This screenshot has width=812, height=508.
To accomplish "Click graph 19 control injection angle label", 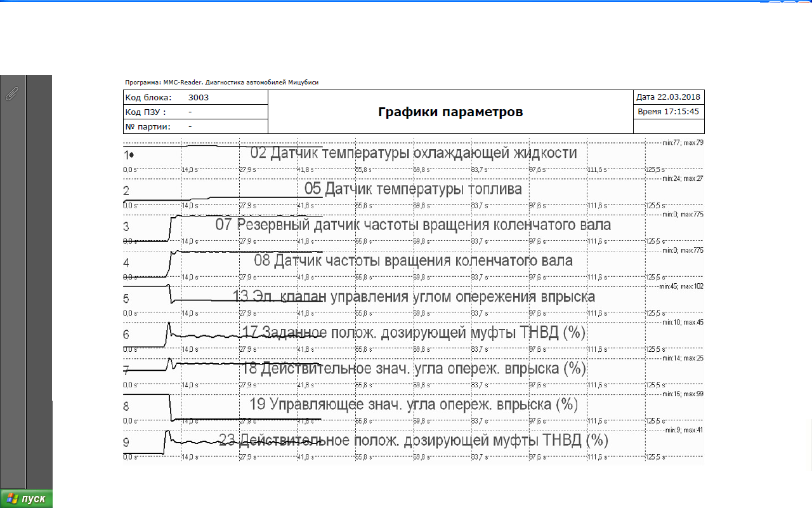I will 414,404.
